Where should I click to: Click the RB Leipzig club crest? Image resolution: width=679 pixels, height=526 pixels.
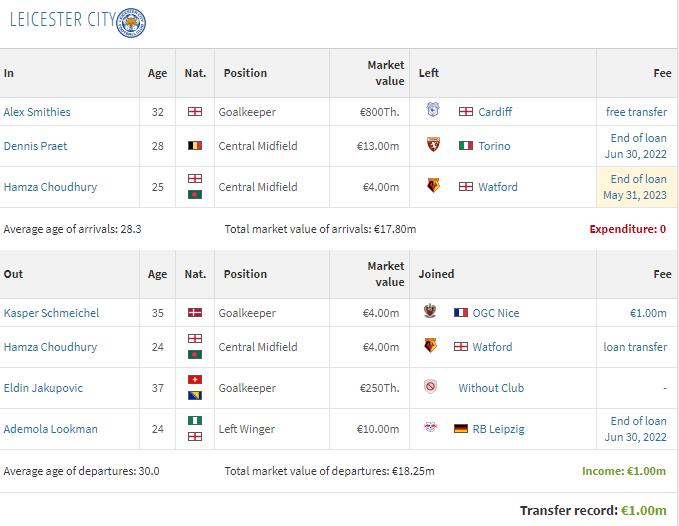click(x=430, y=427)
